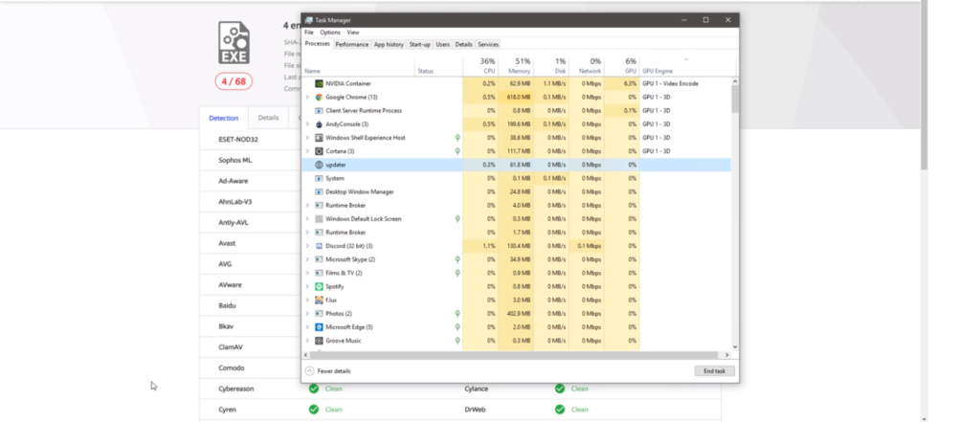
Task: Click the NVIDIA Container process icon
Action: pos(319,83)
